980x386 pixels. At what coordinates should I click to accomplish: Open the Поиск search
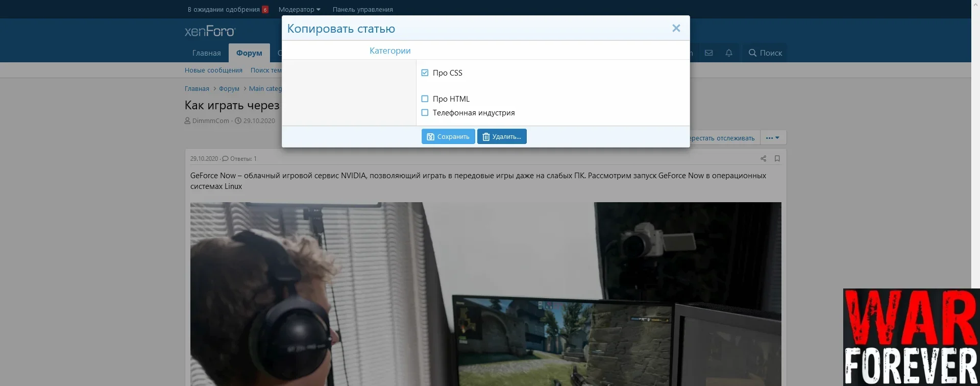click(765, 53)
